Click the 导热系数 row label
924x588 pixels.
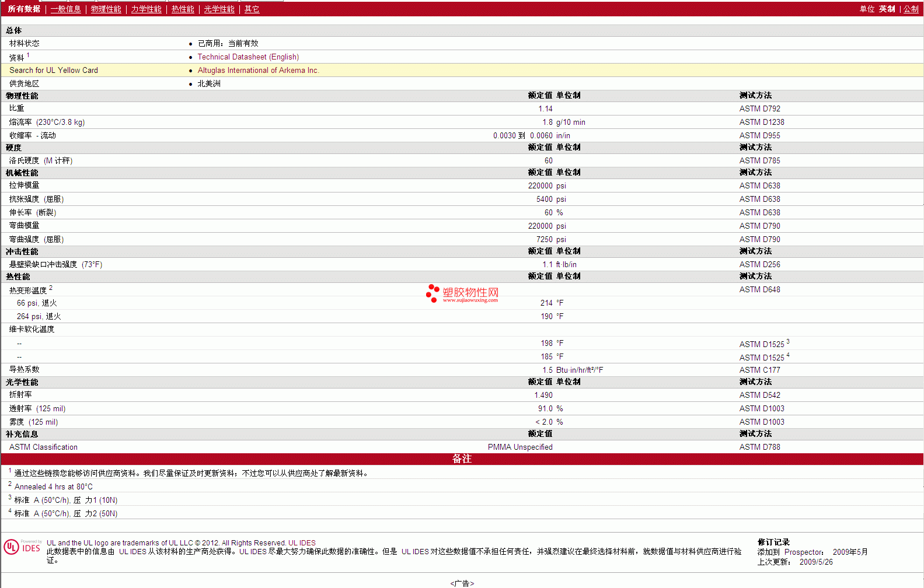click(24, 370)
